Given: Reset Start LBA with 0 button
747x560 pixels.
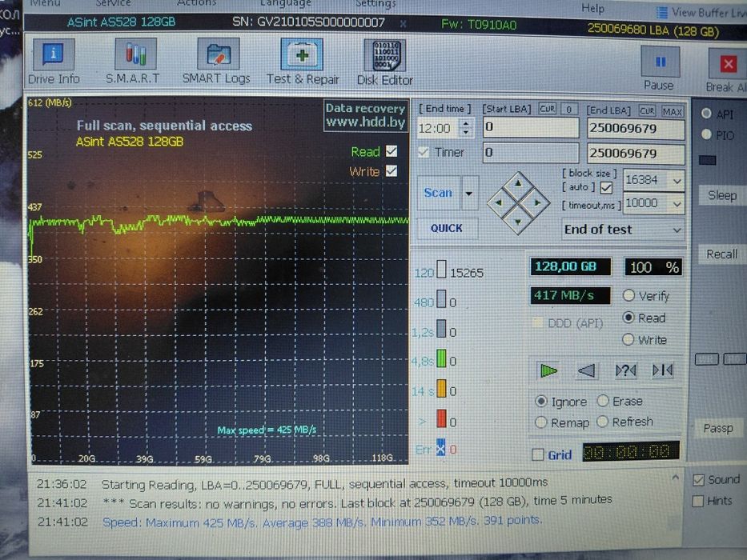Looking at the screenshot, I should coord(568,110).
